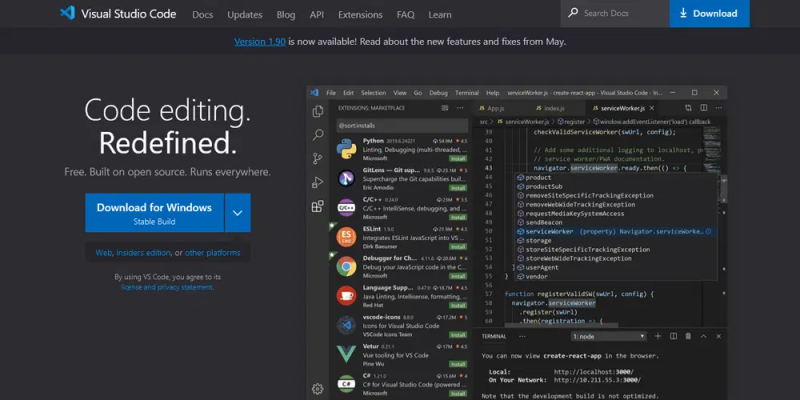Click the Download for Windows button
The image size is (800, 400).
[x=154, y=213]
